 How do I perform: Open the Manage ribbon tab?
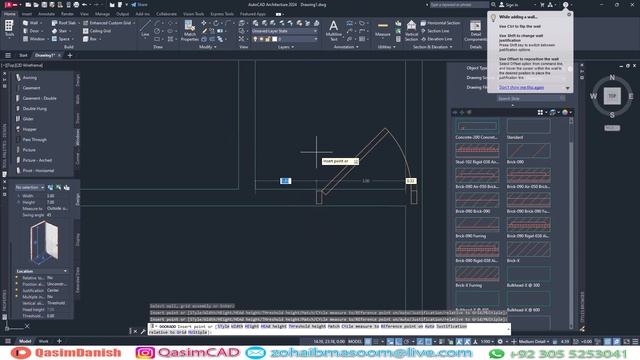tap(102, 14)
